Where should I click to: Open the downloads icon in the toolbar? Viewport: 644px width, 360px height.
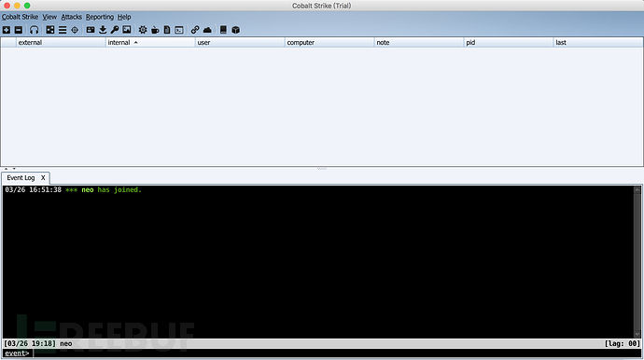103,30
